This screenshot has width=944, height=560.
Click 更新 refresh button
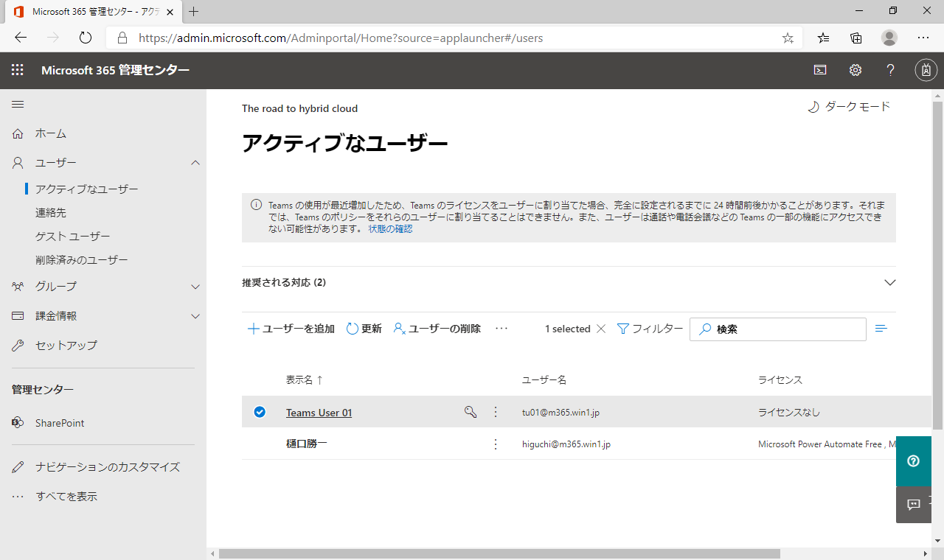click(364, 329)
